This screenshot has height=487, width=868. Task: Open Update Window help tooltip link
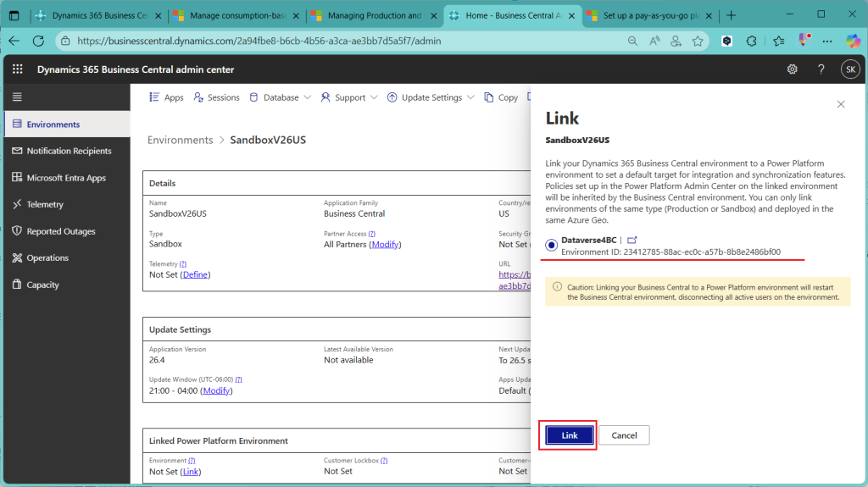tap(238, 379)
